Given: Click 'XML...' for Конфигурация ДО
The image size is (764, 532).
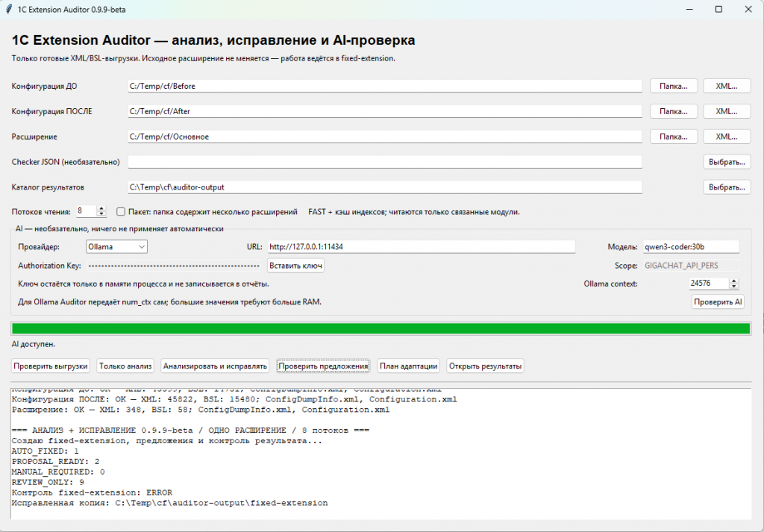Looking at the screenshot, I should 727,87.
